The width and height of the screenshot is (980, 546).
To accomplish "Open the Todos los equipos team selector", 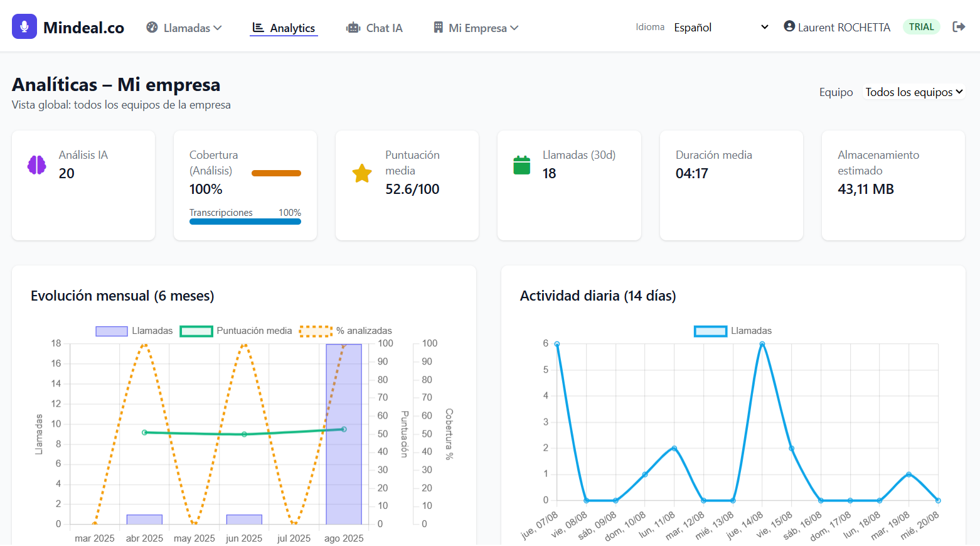I will [913, 92].
